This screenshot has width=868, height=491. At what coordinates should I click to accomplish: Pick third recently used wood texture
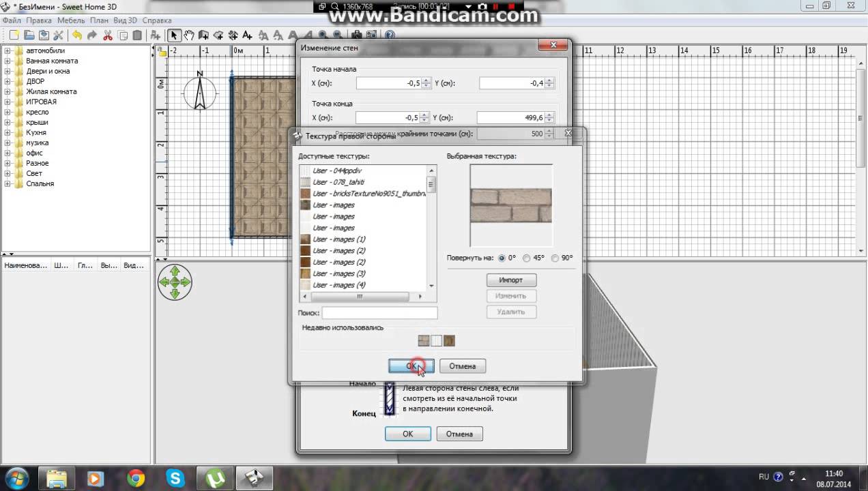pos(448,340)
